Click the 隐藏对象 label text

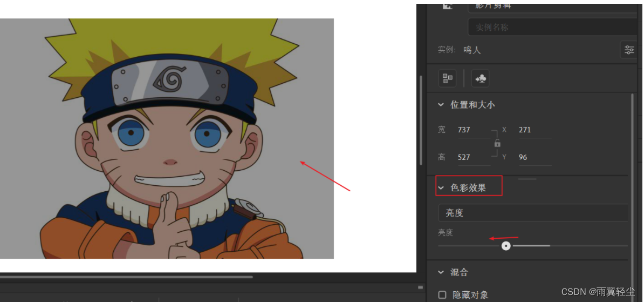click(470, 295)
